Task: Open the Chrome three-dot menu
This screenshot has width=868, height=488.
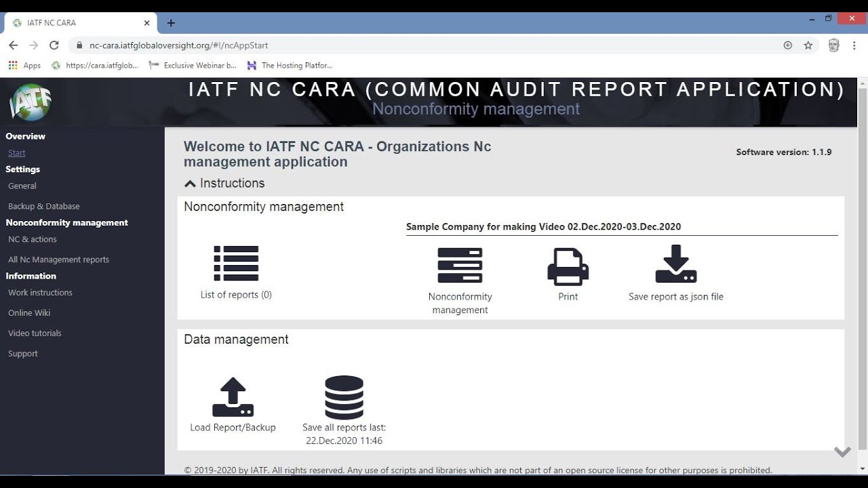Action: click(x=855, y=45)
